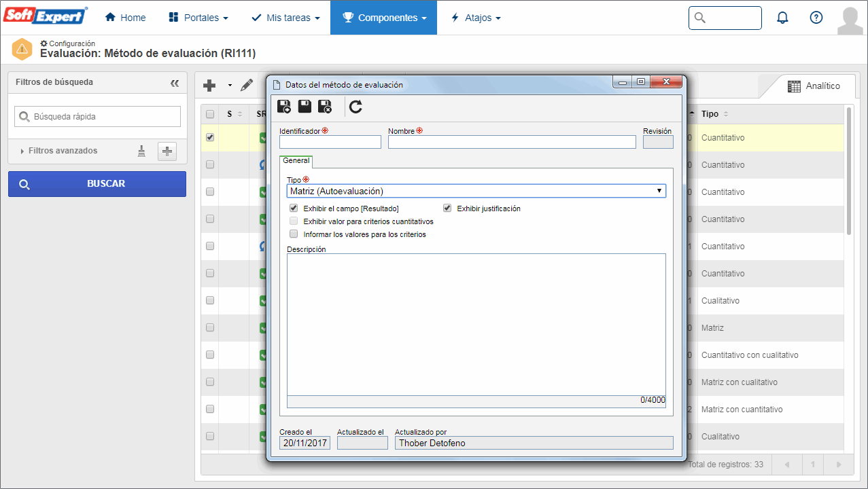Image resolution: width=868 pixels, height=489 pixels.
Task: Click the top-bar global search box
Action: tap(725, 18)
